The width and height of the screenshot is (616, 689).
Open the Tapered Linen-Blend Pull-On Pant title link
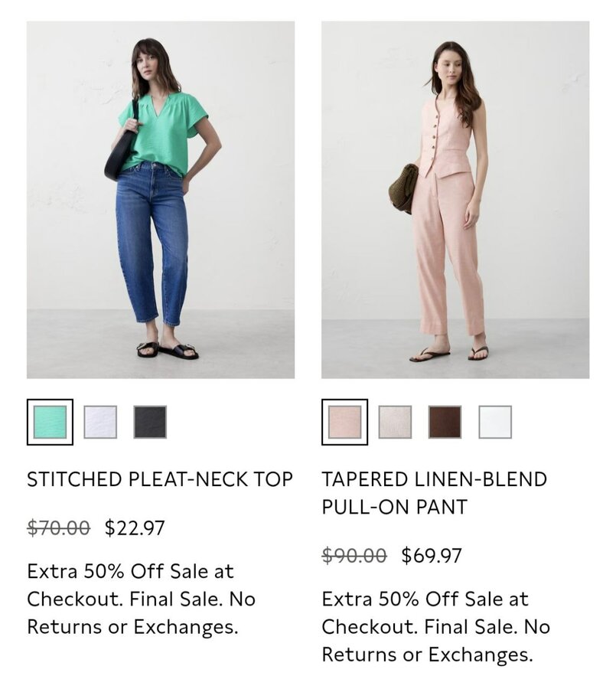(x=434, y=492)
